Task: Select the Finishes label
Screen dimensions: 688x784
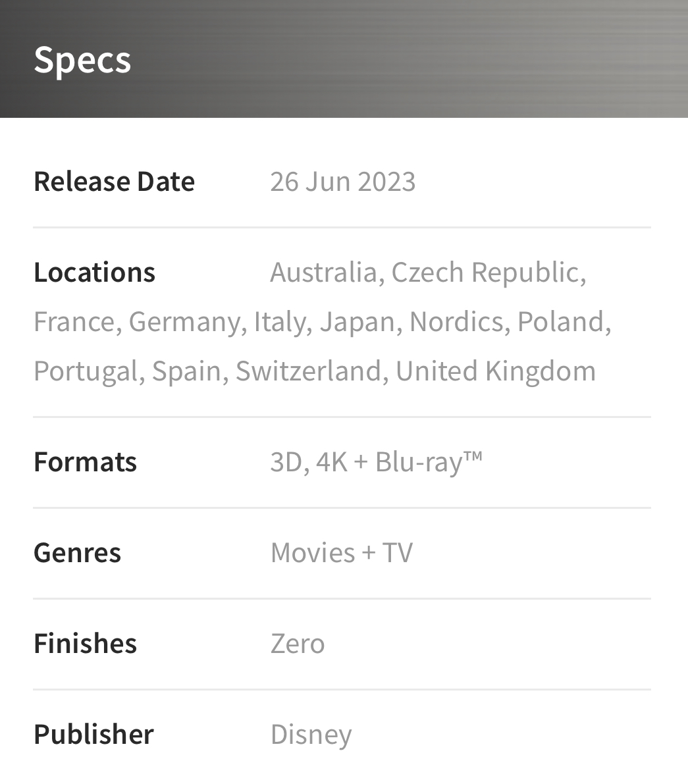Action: [85, 644]
